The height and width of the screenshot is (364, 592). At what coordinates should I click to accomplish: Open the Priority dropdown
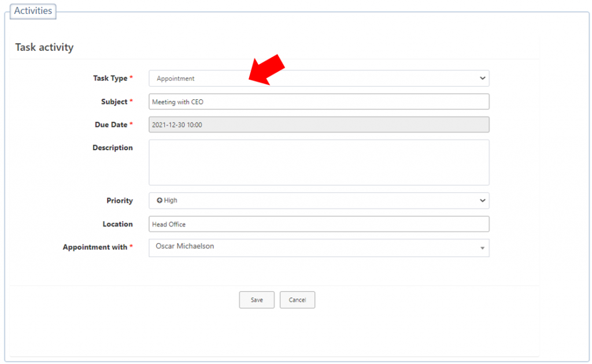pyautogui.click(x=319, y=200)
